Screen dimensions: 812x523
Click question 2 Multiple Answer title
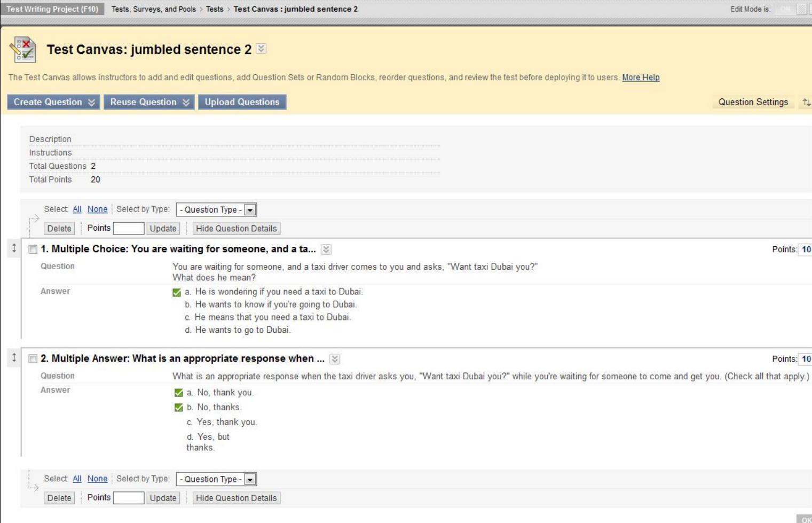click(183, 358)
